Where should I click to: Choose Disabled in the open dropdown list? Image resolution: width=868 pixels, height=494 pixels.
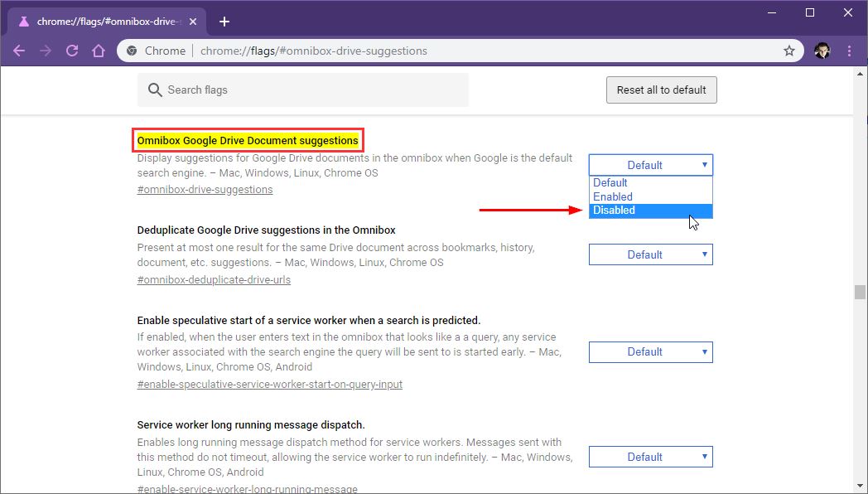pos(651,211)
